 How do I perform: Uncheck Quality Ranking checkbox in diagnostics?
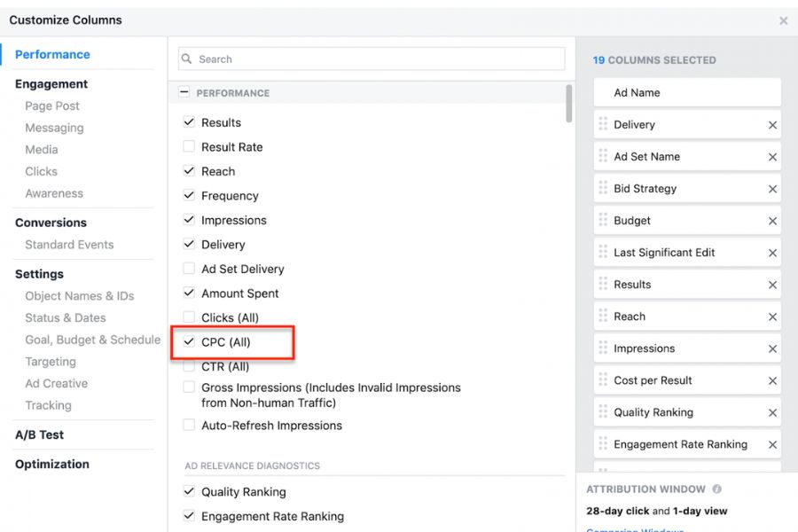pos(189,492)
